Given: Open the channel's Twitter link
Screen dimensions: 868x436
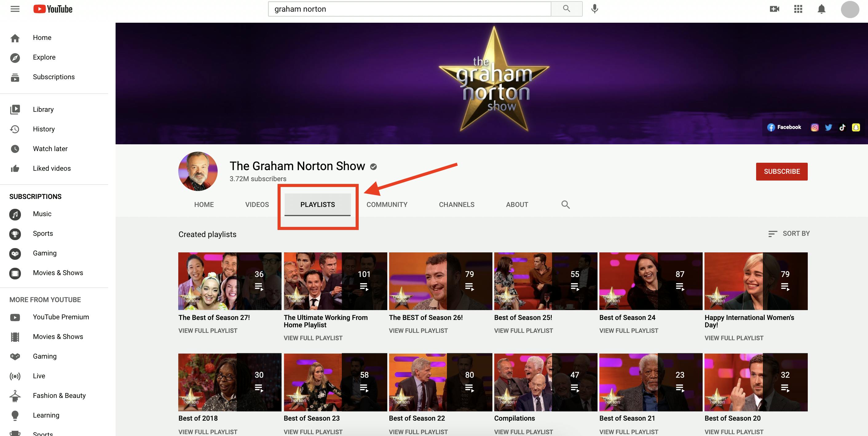Looking at the screenshot, I should (828, 127).
